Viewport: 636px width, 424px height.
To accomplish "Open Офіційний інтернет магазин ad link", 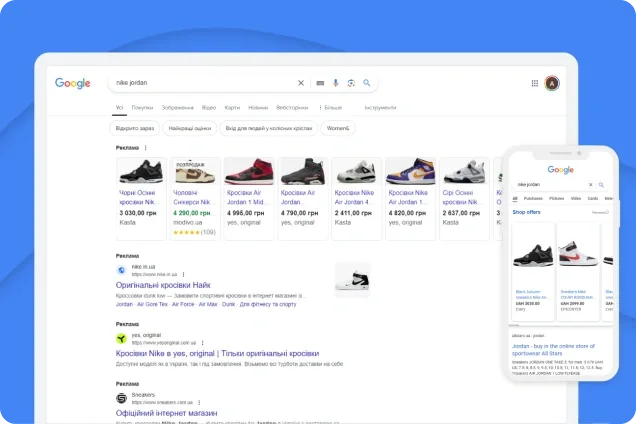I will [x=166, y=413].
